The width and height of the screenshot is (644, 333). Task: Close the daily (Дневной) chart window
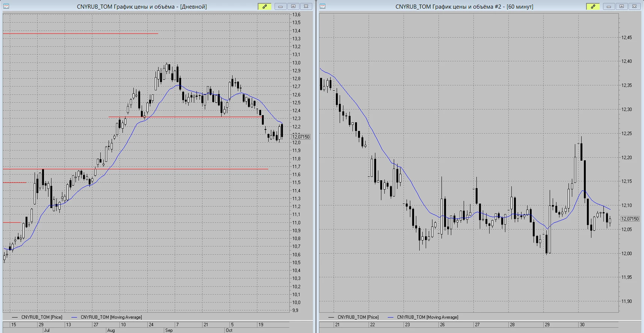(x=306, y=6)
